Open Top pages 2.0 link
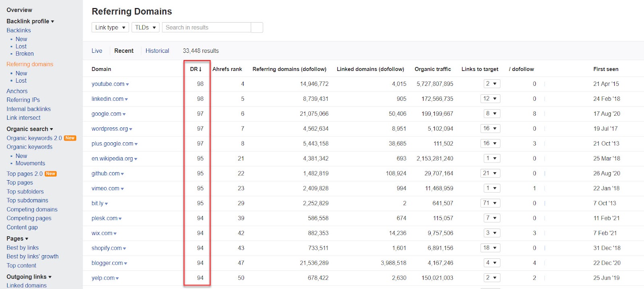Image resolution: width=644 pixels, height=289 pixels. point(25,174)
